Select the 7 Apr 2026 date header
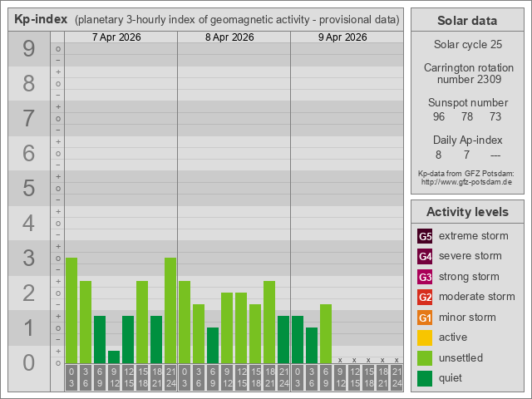Viewport: 532px width, 399px height. point(116,37)
